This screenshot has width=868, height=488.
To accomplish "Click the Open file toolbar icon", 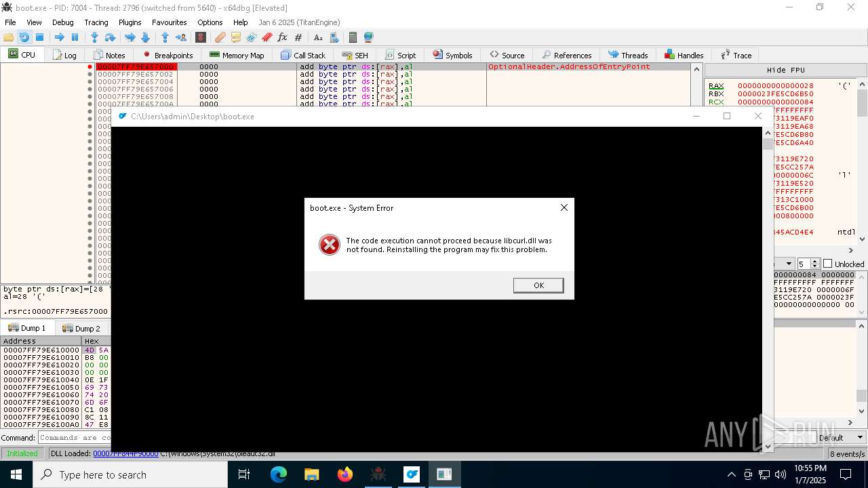I will pyautogui.click(x=9, y=37).
